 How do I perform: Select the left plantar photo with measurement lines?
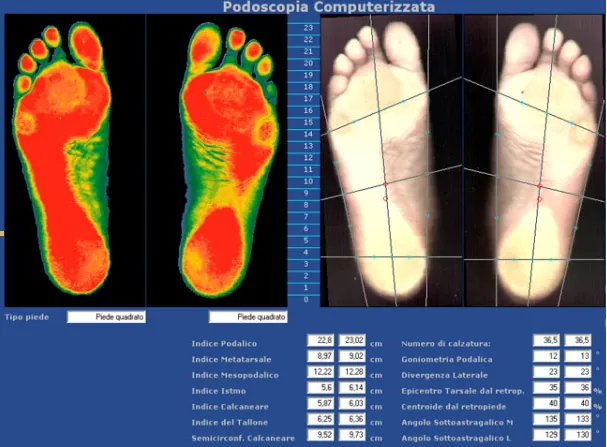point(385,160)
